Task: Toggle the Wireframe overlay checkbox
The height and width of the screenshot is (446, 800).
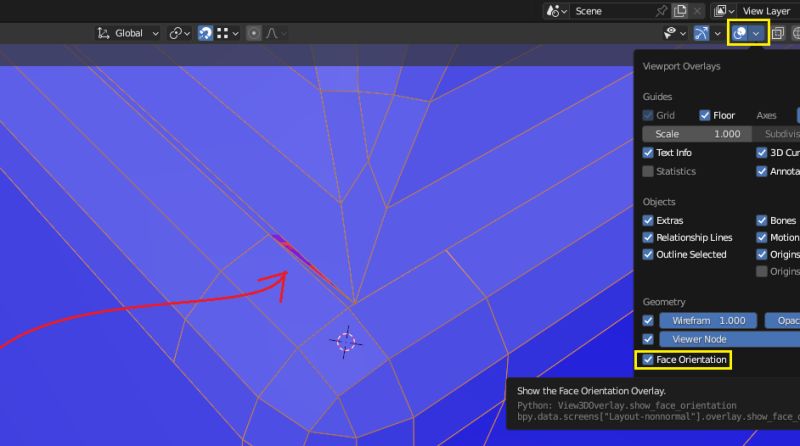Action: (648, 320)
